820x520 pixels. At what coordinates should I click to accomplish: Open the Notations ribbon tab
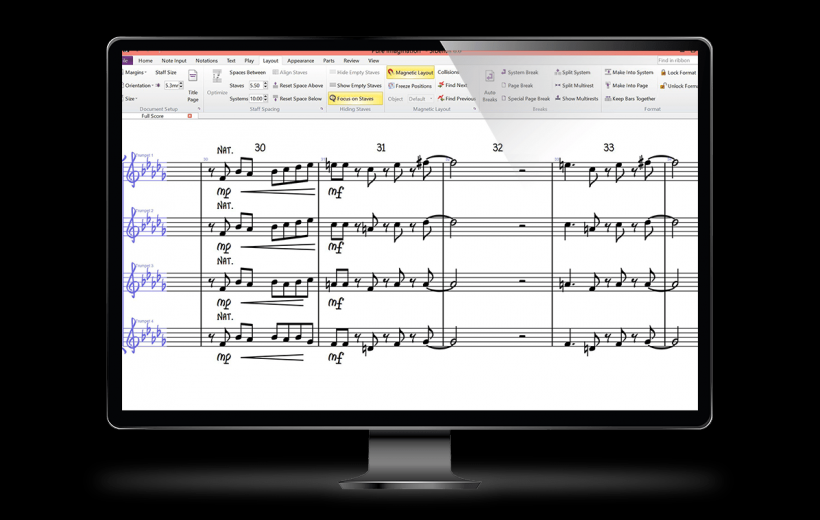(x=207, y=61)
